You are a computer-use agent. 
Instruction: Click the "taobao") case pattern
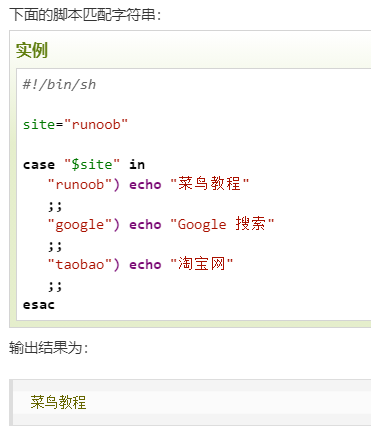pyautogui.click(x=83, y=265)
